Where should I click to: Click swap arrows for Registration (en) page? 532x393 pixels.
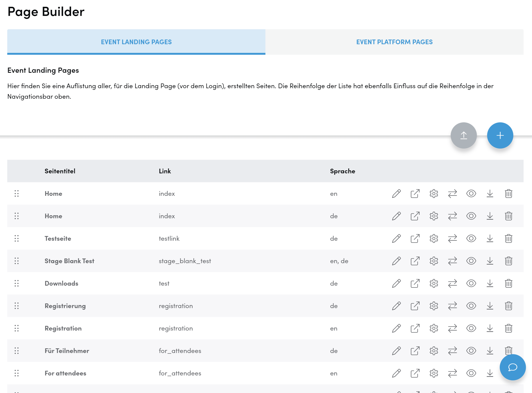pos(452,328)
